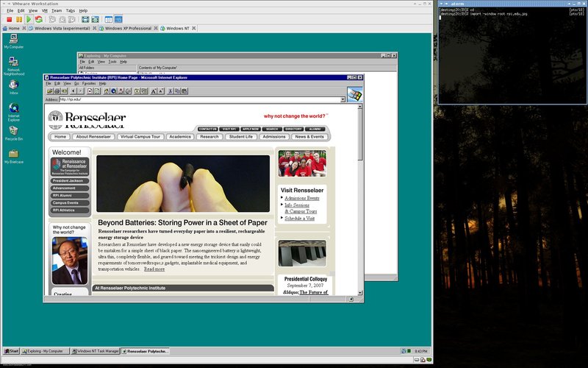Open the Inbox desktop icon
This screenshot has width=588, height=368.
pyautogui.click(x=13, y=87)
